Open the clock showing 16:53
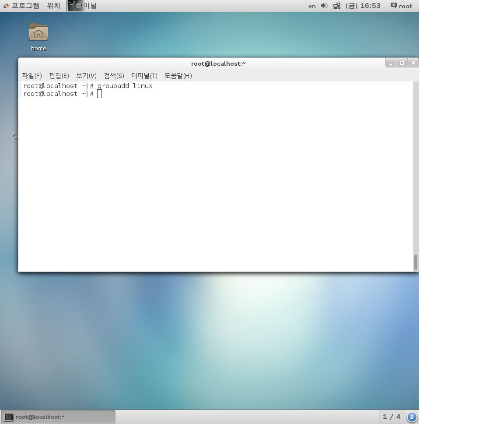Screen dimensions: 504x424 [x=363, y=6]
